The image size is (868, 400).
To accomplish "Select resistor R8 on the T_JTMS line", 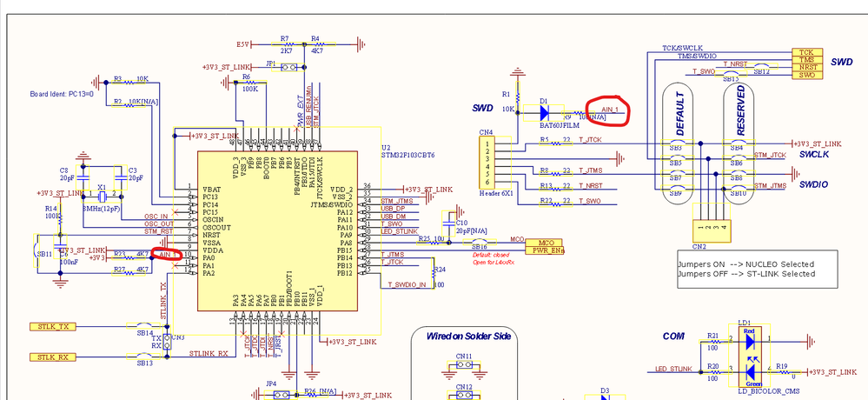I will pyautogui.click(x=556, y=173).
